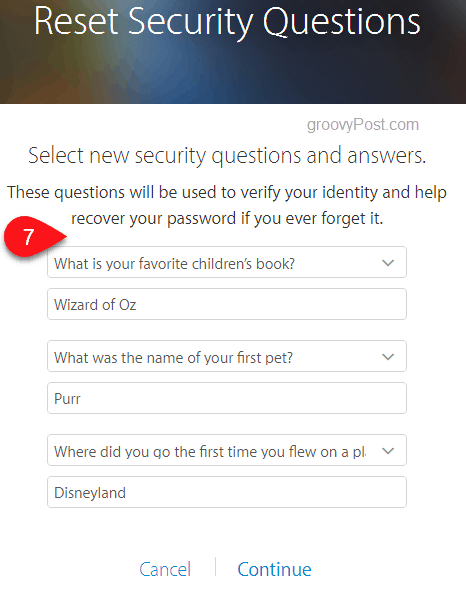Select the 'What is your favorite children's book?' combo box text
This screenshot has height=601, width=466.
point(174,264)
